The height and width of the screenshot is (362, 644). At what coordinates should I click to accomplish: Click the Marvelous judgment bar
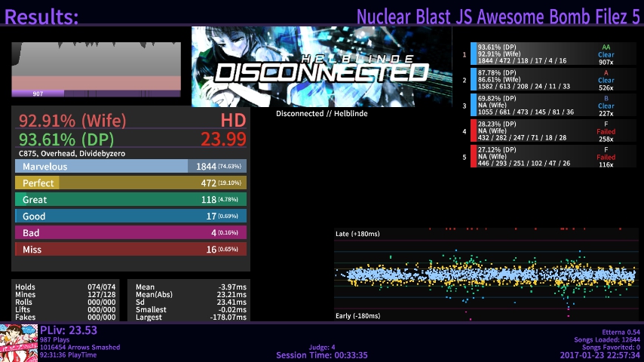130,167
